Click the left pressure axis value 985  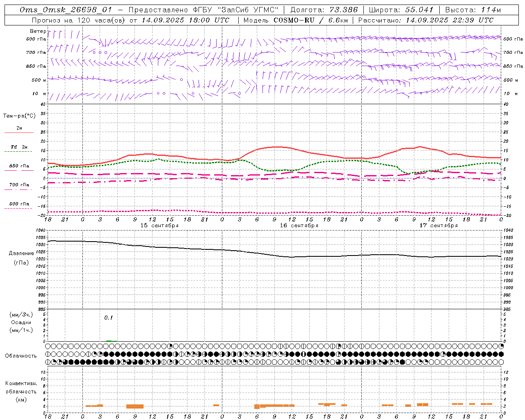click(41, 309)
